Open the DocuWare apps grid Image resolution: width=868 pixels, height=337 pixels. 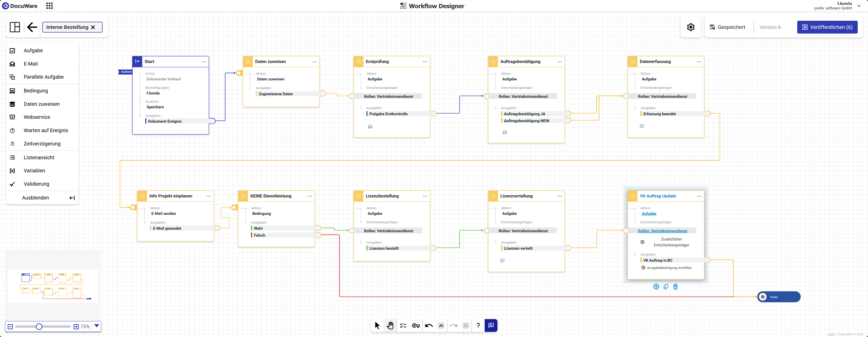click(49, 6)
